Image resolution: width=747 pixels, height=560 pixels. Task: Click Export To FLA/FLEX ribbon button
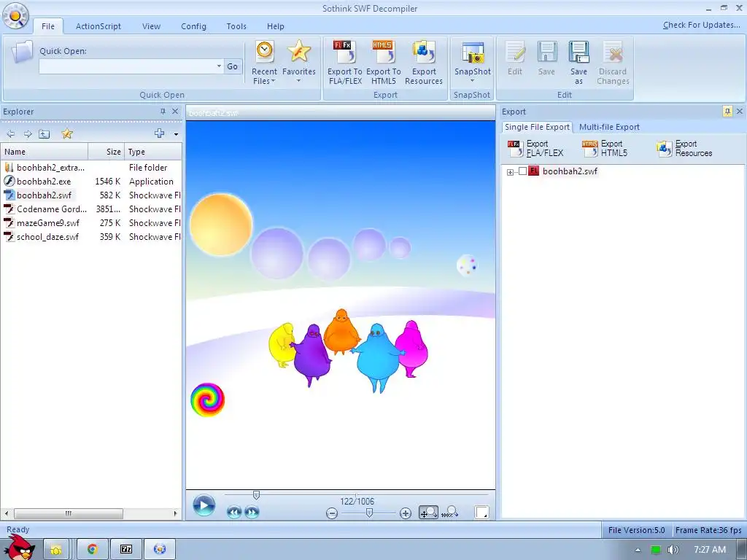345,63
